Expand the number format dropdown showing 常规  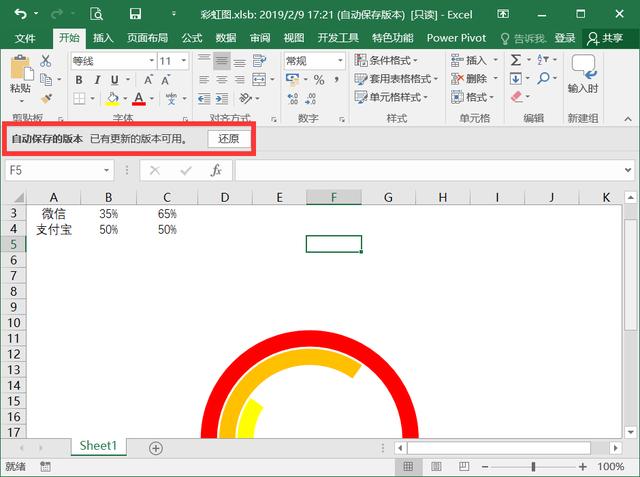(x=340, y=61)
